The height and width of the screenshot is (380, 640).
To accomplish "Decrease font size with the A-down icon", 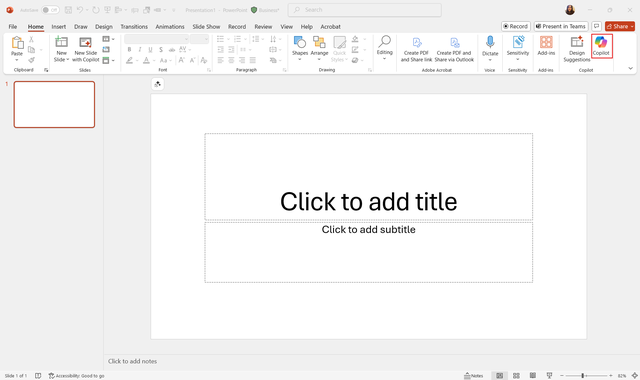I will click(x=192, y=60).
